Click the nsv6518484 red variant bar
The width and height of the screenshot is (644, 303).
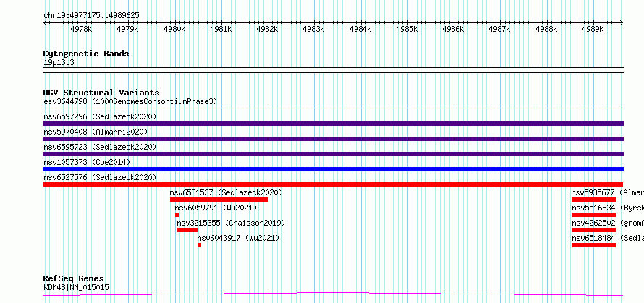(x=594, y=245)
